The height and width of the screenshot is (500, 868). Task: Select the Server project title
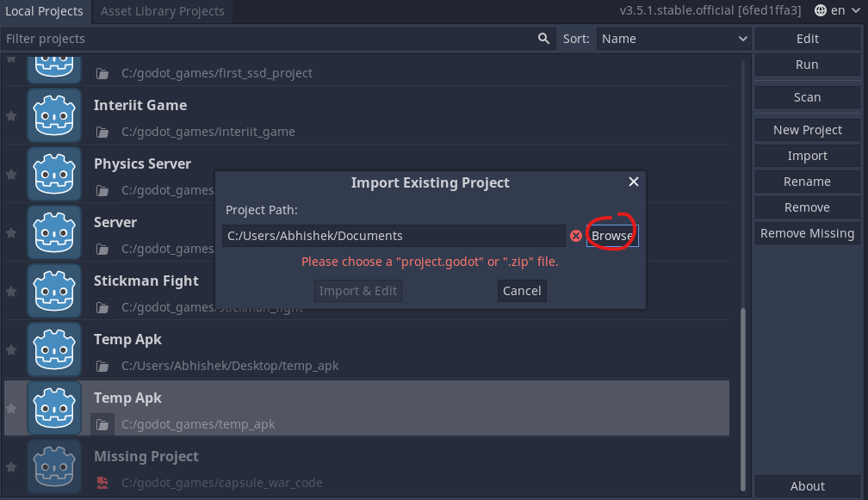coord(115,222)
